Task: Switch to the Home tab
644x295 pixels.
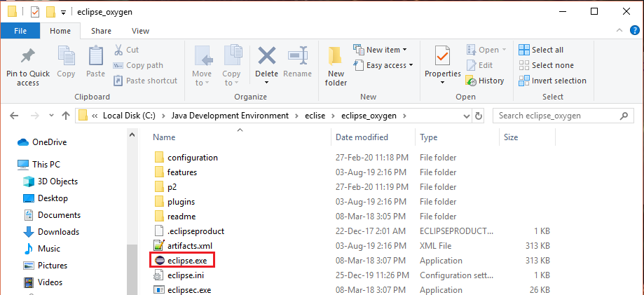Action: click(60, 31)
